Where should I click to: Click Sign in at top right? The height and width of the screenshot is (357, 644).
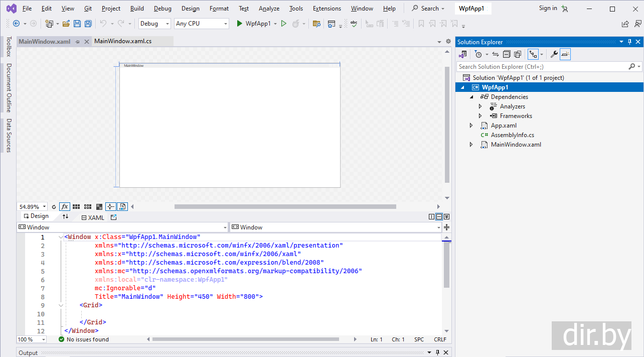click(x=548, y=8)
